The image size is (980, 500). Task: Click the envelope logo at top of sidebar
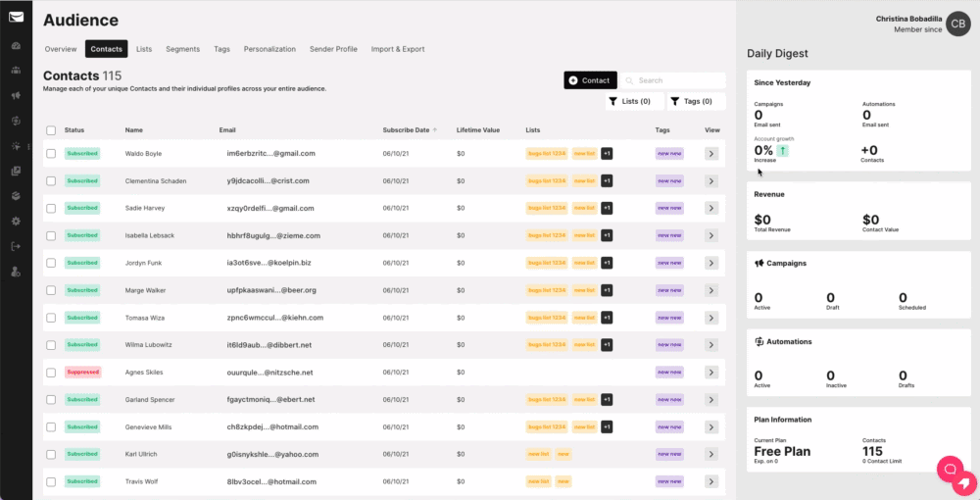[x=16, y=17]
